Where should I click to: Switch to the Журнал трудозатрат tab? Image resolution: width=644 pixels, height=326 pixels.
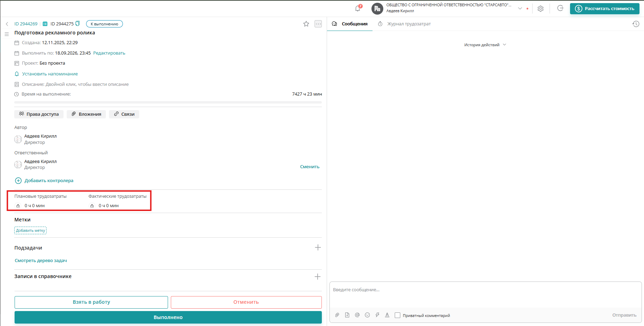(x=404, y=24)
